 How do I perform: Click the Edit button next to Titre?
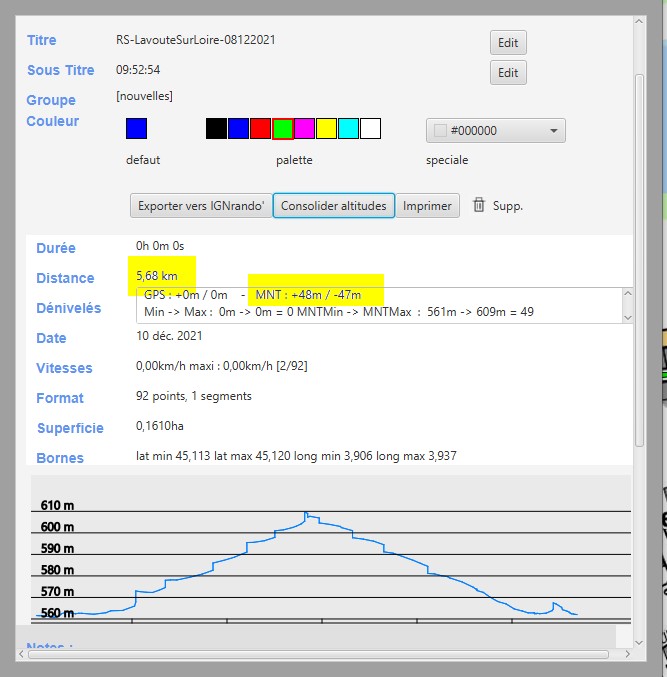tap(508, 42)
